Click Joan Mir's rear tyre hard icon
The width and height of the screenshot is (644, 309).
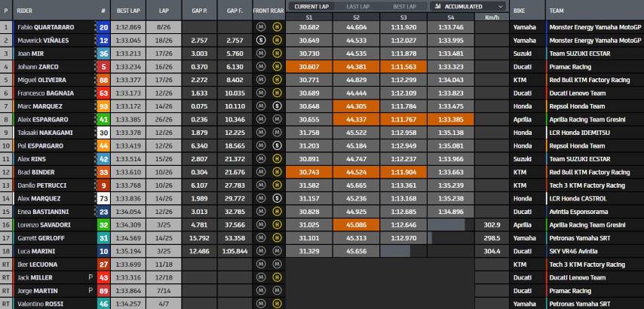(x=277, y=54)
